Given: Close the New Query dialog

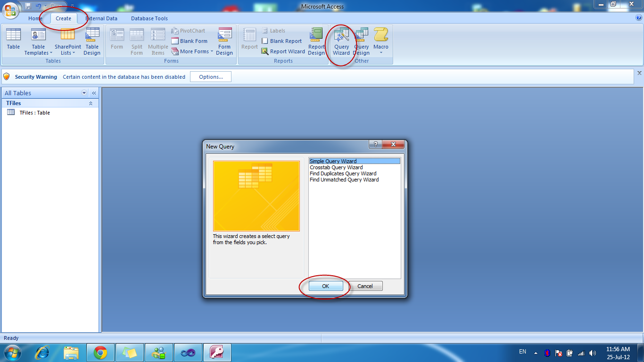Looking at the screenshot, I should [x=393, y=144].
